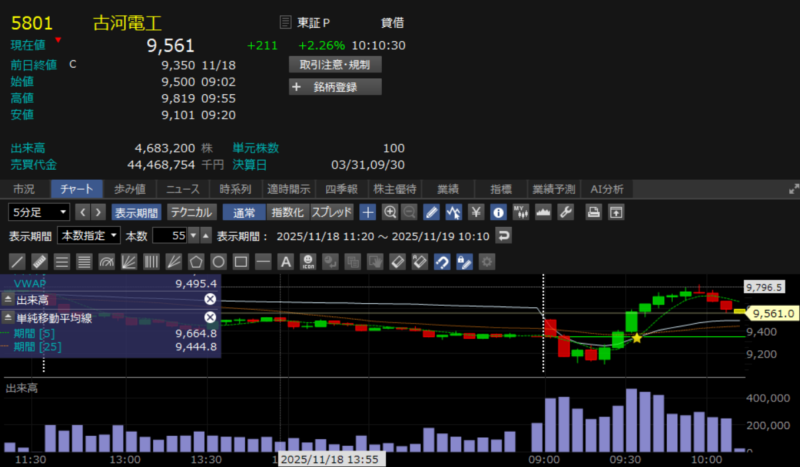Click the 本数 count input field
The image size is (800, 467).
point(170,236)
